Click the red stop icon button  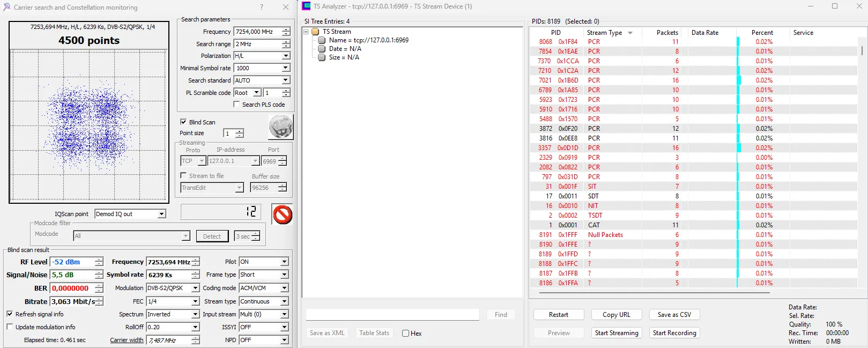(282, 214)
